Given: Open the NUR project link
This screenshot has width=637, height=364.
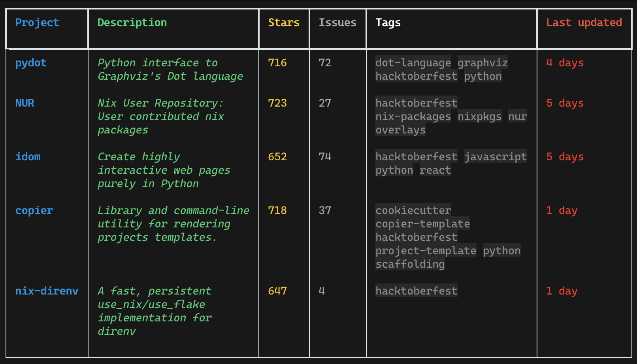Looking at the screenshot, I should 24,103.
